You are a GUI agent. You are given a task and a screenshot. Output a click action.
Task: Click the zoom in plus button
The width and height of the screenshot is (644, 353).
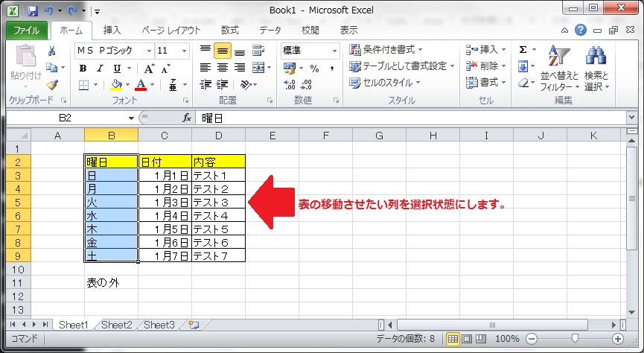pyautogui.click(x=618, y=339)
